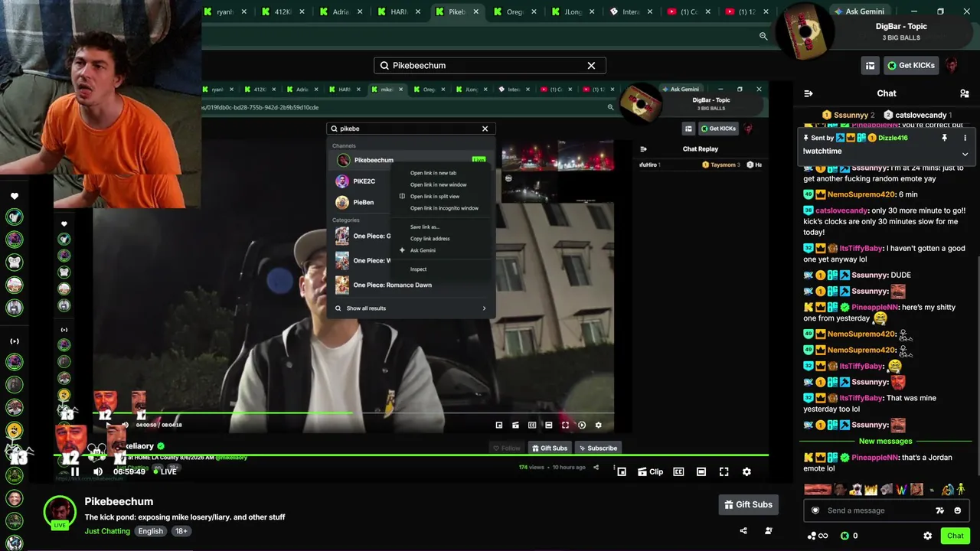980x551 pixels.
Task: Open the emoji picker in chat input
Action: point(957,510)
